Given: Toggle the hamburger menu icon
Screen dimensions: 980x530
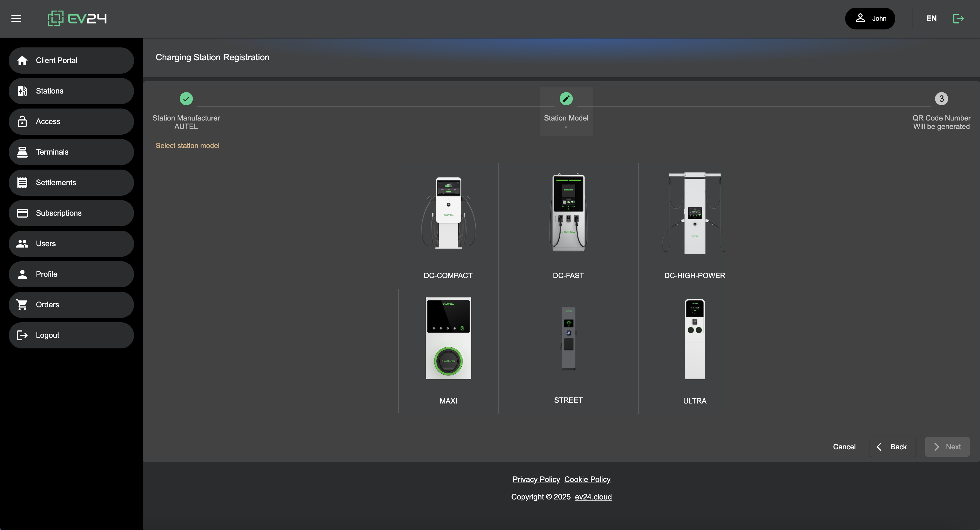Looking at the screenshot, I should pos(16,18).
